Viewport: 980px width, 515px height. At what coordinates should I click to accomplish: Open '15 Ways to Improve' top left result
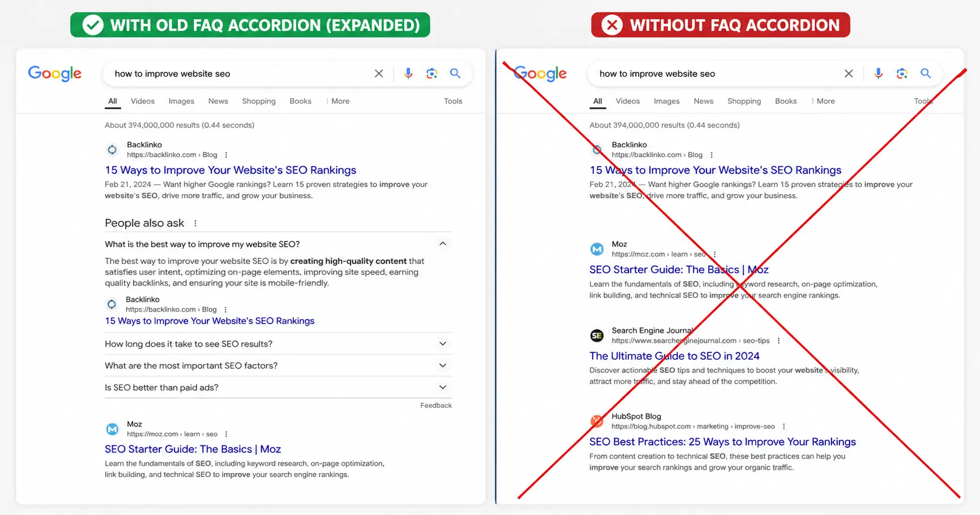point(231,170)
